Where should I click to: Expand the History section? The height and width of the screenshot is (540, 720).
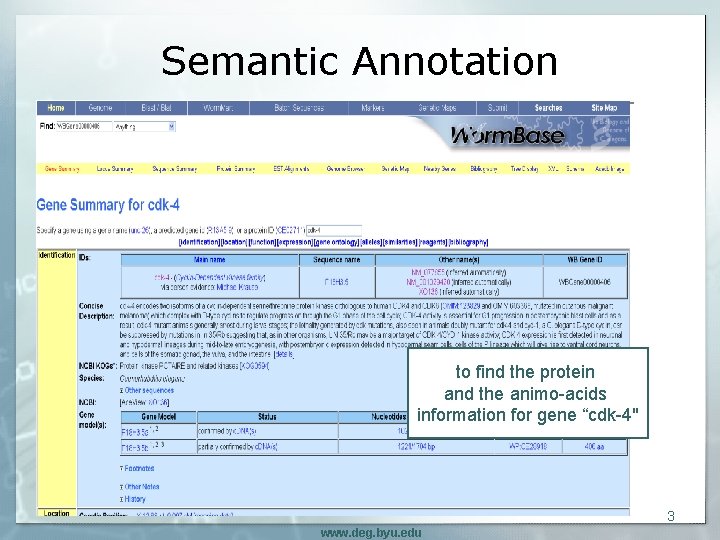(132, 499)
